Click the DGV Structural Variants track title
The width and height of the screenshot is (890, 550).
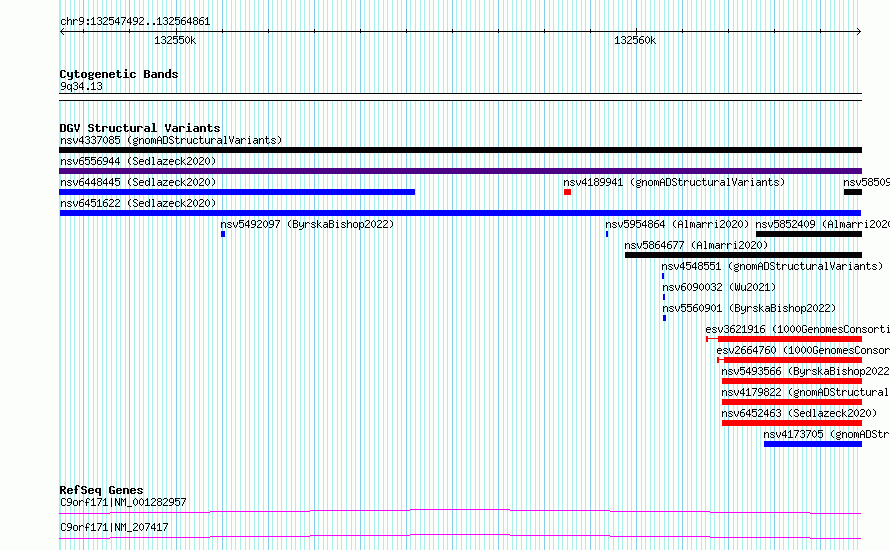pos(140,128)
